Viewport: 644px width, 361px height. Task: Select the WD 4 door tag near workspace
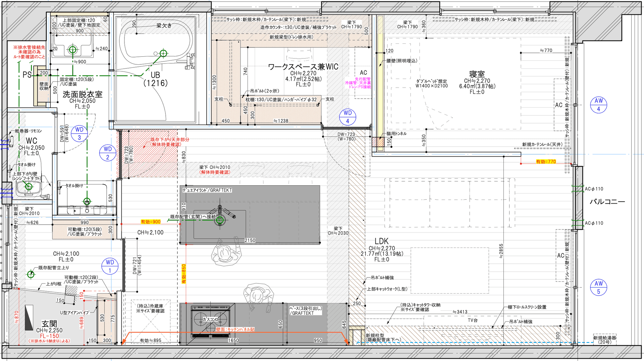(347, 117)
